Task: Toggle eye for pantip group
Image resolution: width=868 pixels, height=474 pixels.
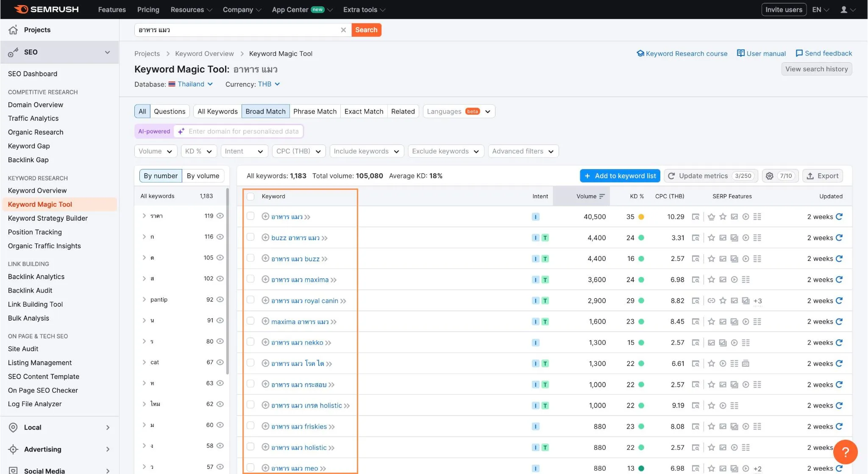Action: pos(220,299)
